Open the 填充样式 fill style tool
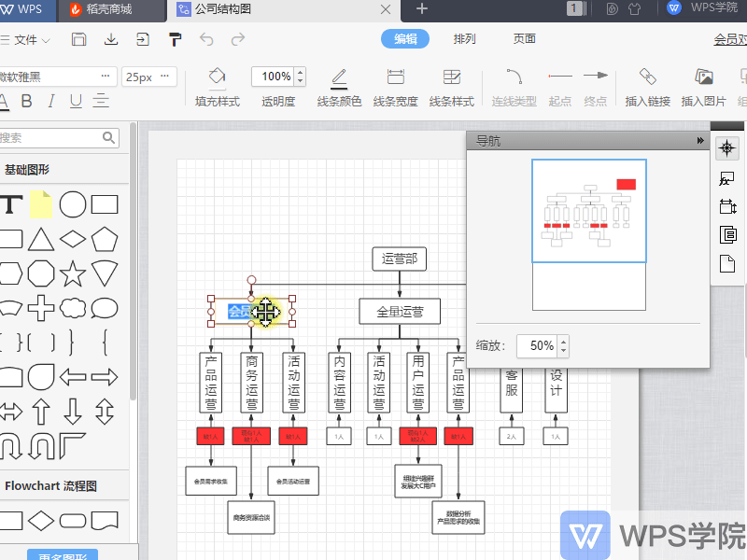Viewport: 747px width, 560px height. point(218,88)
